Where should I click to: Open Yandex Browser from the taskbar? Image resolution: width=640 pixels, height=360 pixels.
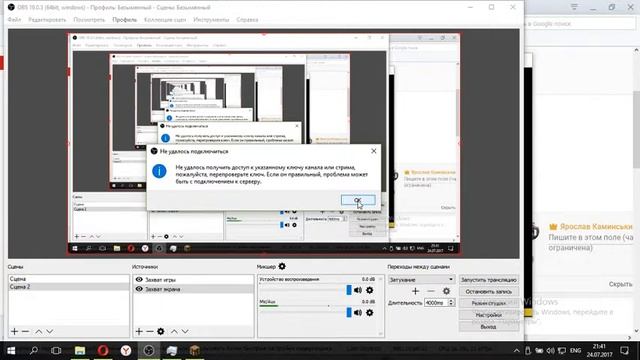coord(126,351)
